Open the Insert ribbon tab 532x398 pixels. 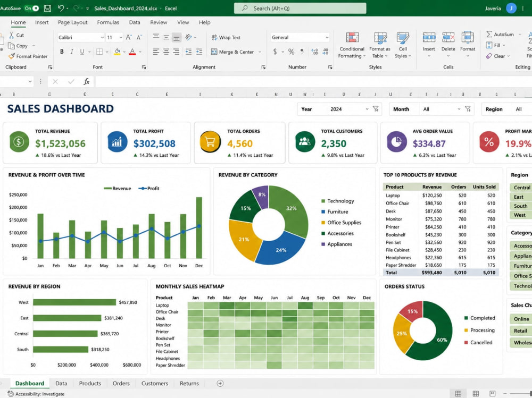point(41,22)
